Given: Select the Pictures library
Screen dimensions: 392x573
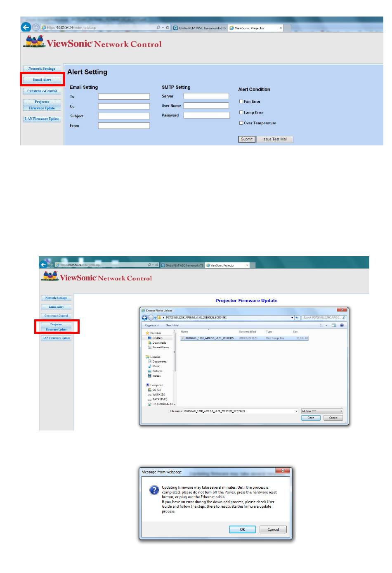Looking at the screenshot, I should click(x=155, y=371).
